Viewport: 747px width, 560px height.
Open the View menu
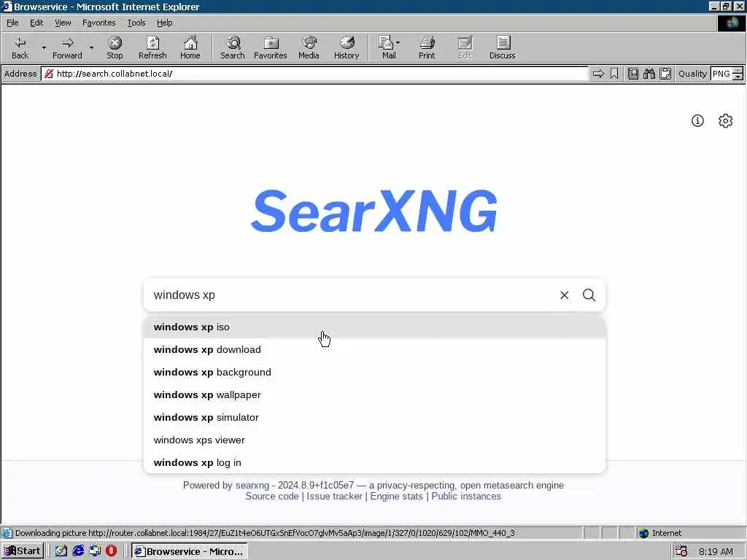coord(63,23)
